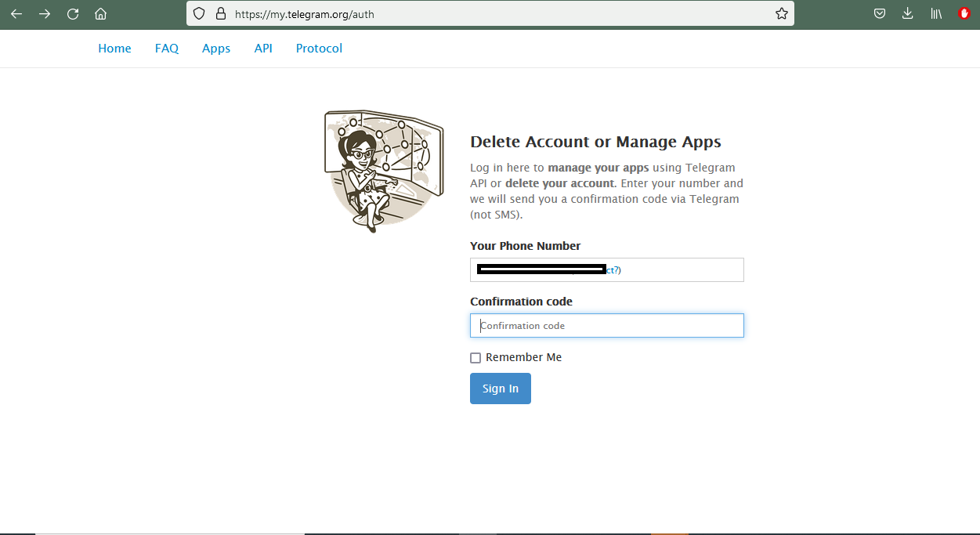Open the library bookshelf icon

pos(936,13)
